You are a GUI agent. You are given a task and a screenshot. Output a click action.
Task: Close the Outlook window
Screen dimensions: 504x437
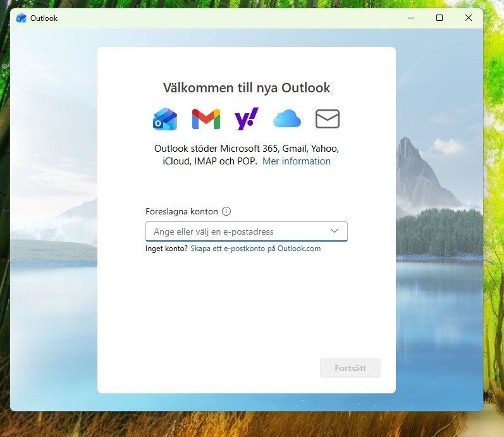tap(469, 18)
